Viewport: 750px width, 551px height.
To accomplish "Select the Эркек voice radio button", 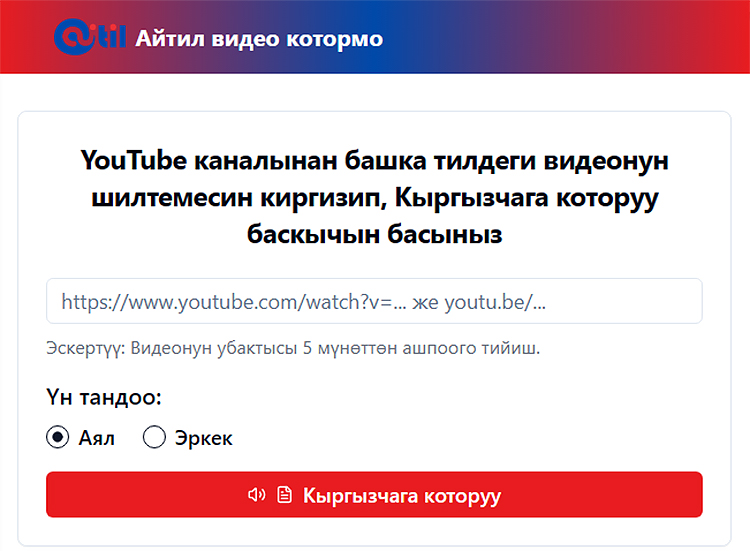I will coord(154,438).
